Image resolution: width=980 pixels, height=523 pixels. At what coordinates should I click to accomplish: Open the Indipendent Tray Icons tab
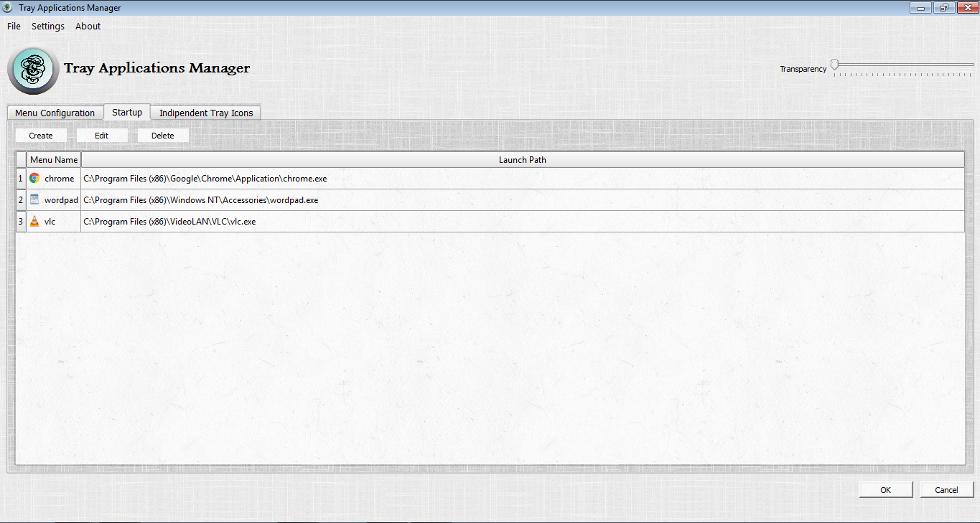(205, 113)
